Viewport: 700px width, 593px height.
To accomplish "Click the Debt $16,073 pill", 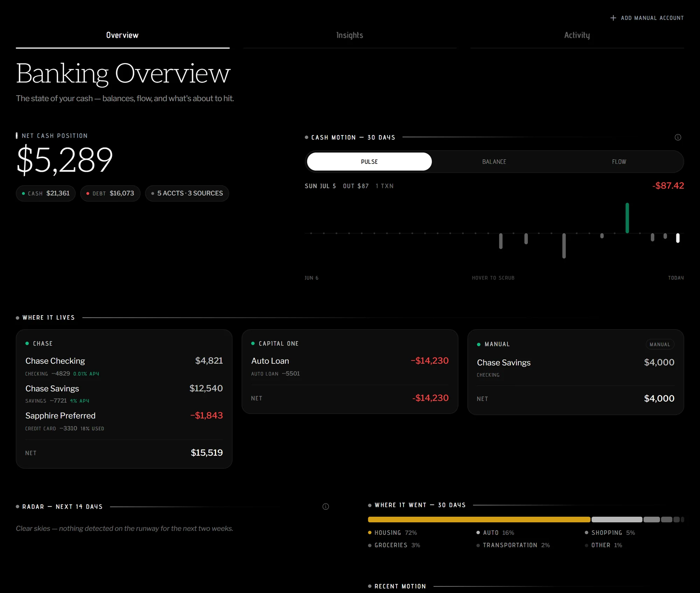I will (x=110, y=193).
